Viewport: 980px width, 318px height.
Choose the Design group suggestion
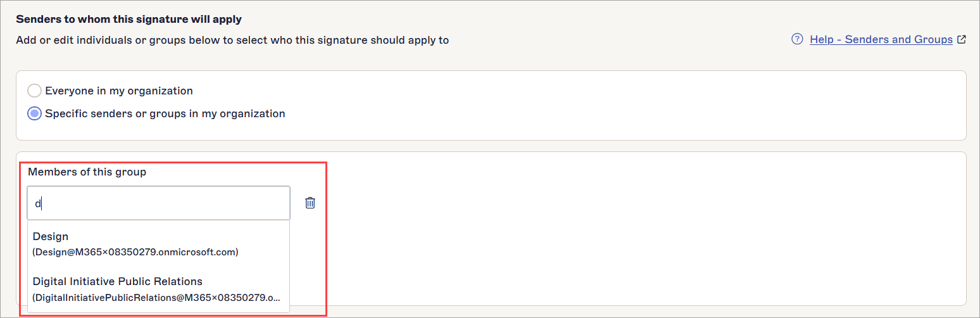click(x=158, y=244)
